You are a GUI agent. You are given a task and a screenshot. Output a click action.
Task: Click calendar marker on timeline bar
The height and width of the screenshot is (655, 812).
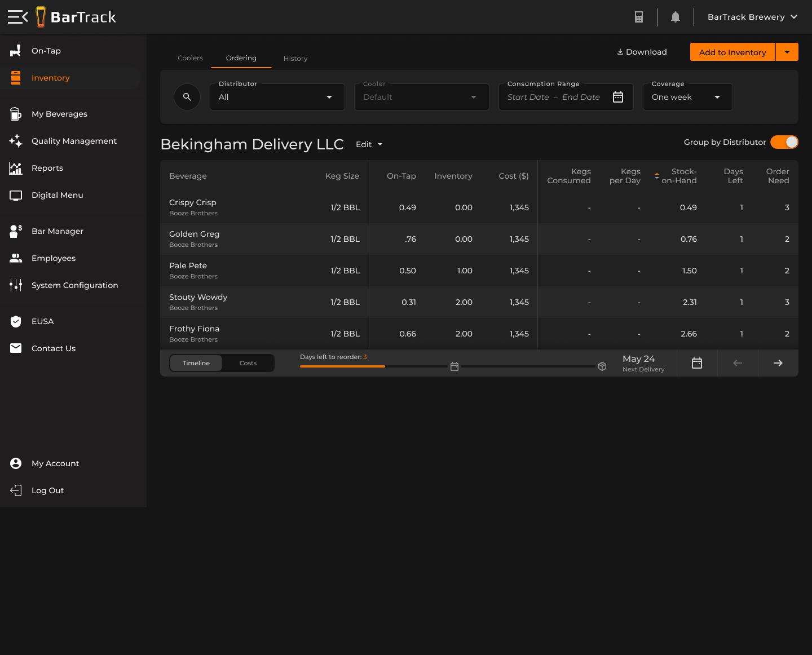(454, 366)
